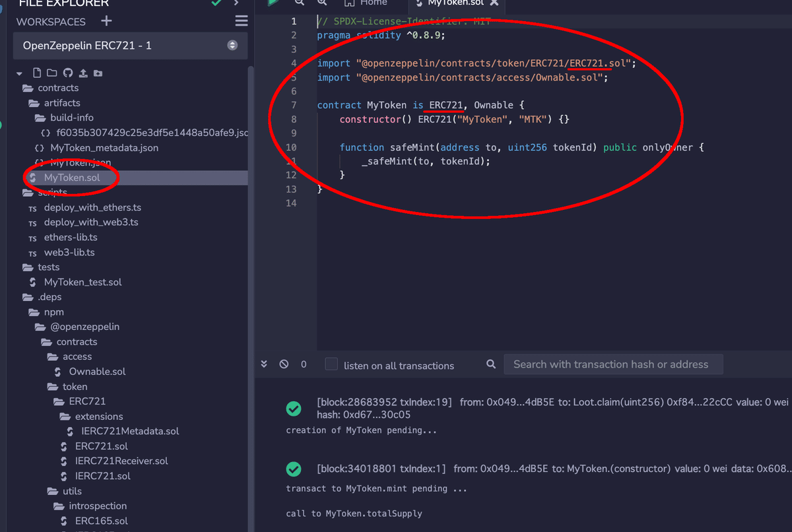Open MyToken_test.sol file

coord(83,283)
